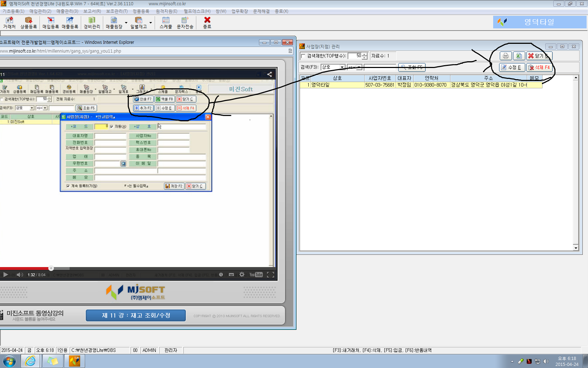
Task: Click the 507-03-75681 business number cell
Action: click(380, 85)
